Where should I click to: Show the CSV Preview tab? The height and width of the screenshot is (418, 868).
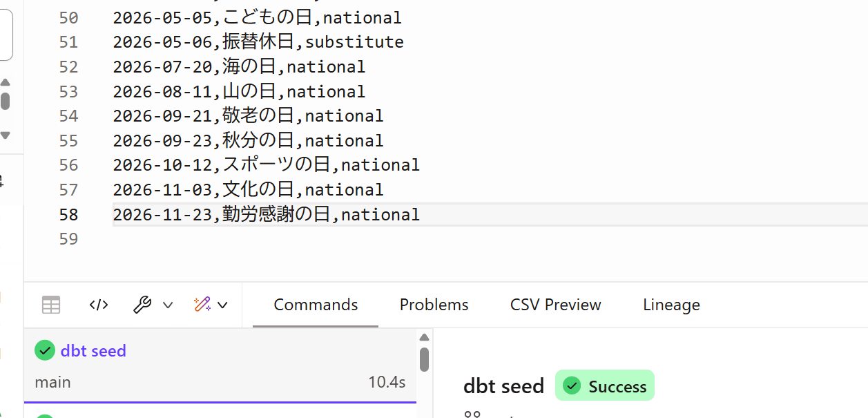[x=555, y=305]
